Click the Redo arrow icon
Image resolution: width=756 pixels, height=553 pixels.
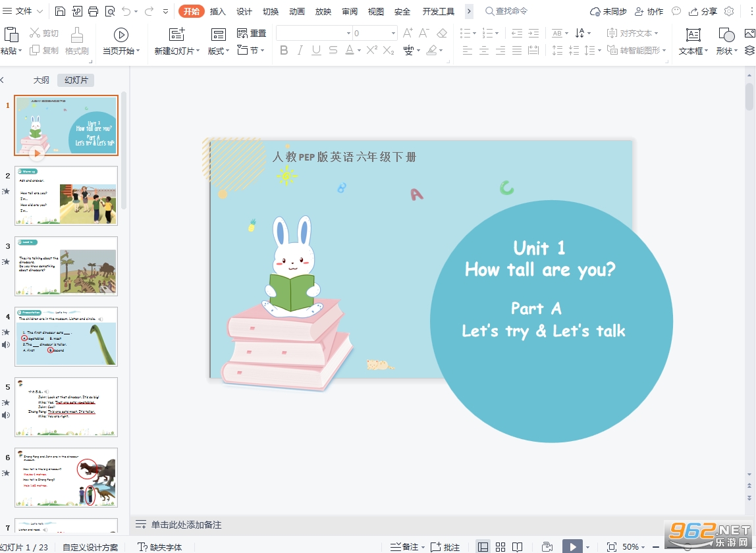[x=149, y=11]
